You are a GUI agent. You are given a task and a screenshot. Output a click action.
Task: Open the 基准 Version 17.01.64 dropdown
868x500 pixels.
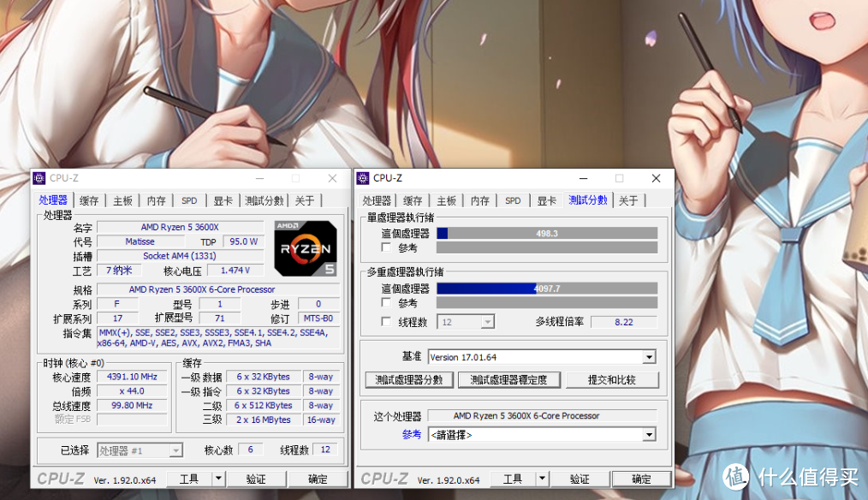tap(650, 357)
